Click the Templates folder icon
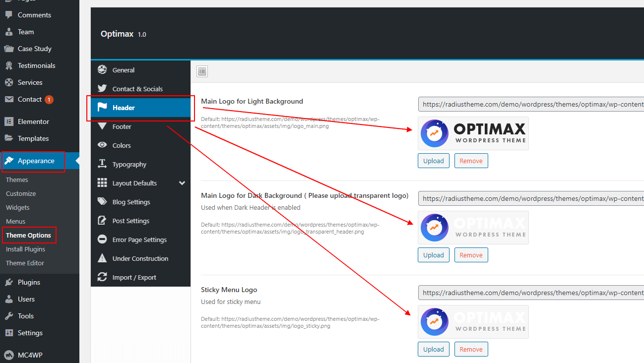Image resolution: width=644 pixels, height=363 pixels. tap(9, 138)
